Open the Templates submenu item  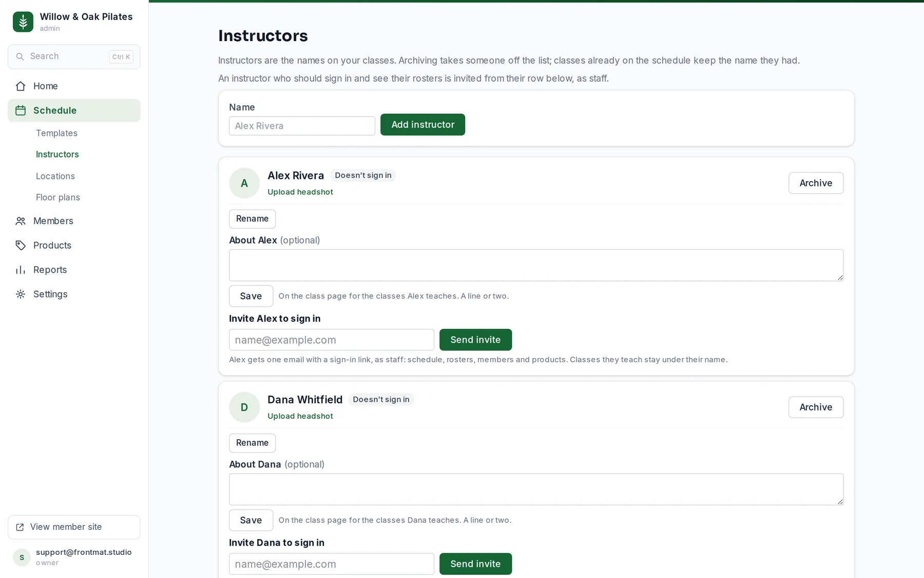pos(56,133)
